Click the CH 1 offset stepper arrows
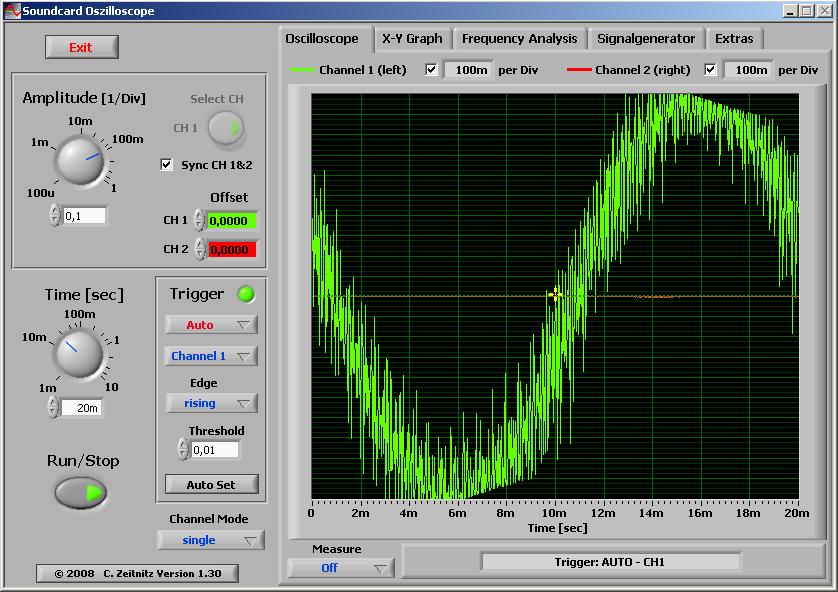This screenshot has height=592, width=838. (199, 221)
